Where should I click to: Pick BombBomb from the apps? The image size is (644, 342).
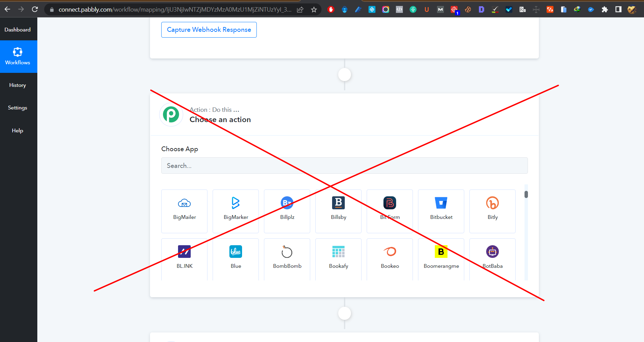(x=287, y=259)
